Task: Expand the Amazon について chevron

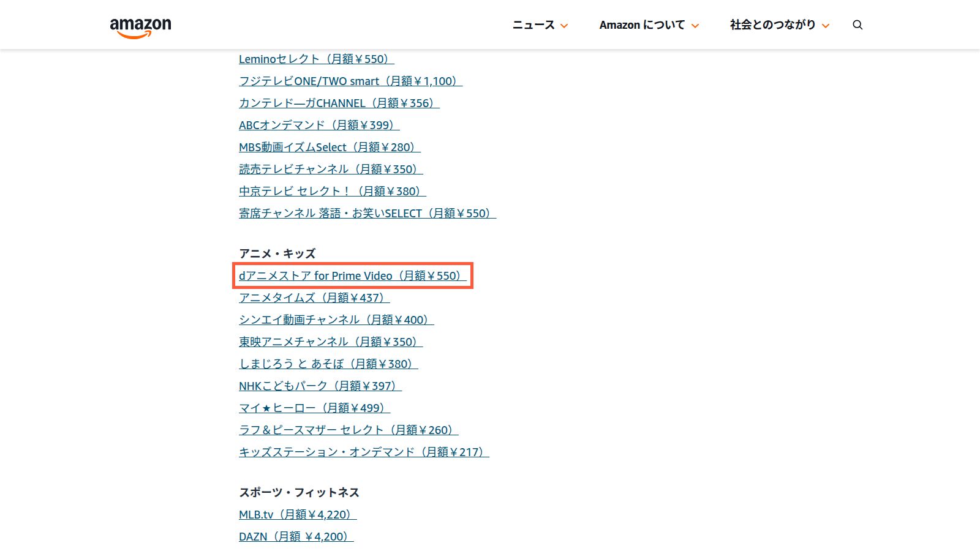Action: [695, 26]
